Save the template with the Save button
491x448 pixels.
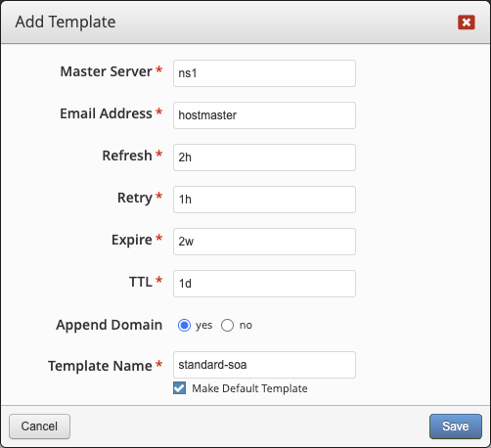pos(456,426)
